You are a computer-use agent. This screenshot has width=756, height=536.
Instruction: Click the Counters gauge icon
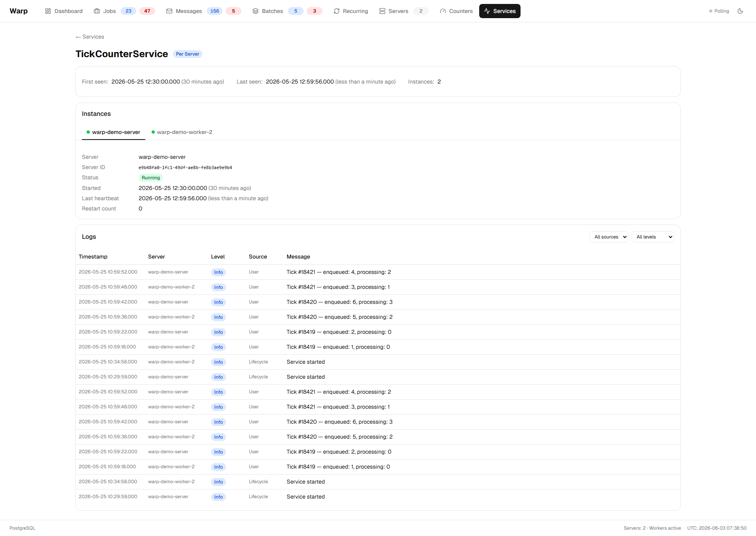[x=443, y=11]
